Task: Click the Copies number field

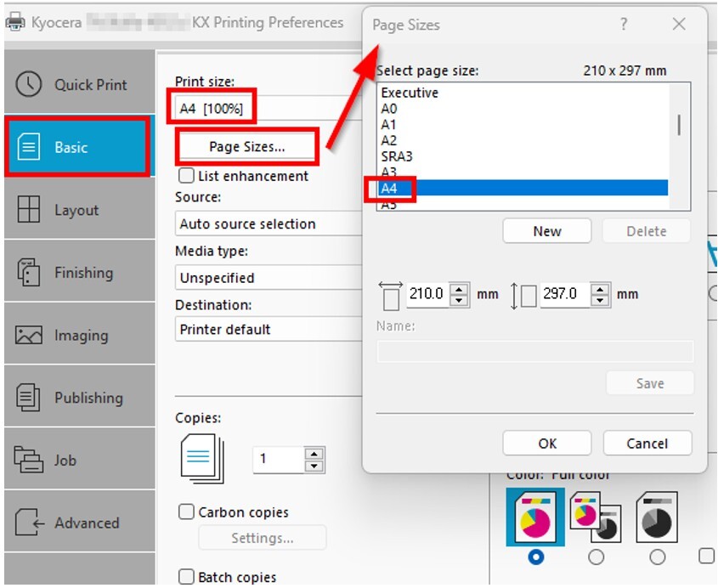Action: click(279, 459)
